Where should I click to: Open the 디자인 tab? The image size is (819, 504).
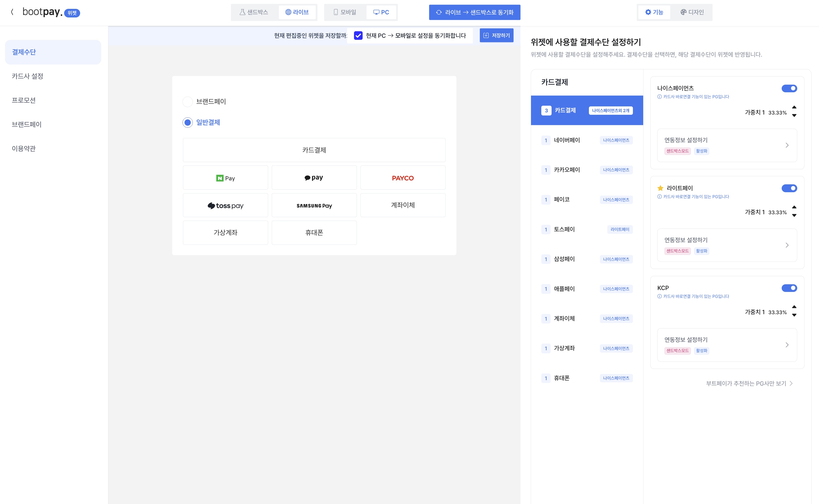click(x=692, y=12)
